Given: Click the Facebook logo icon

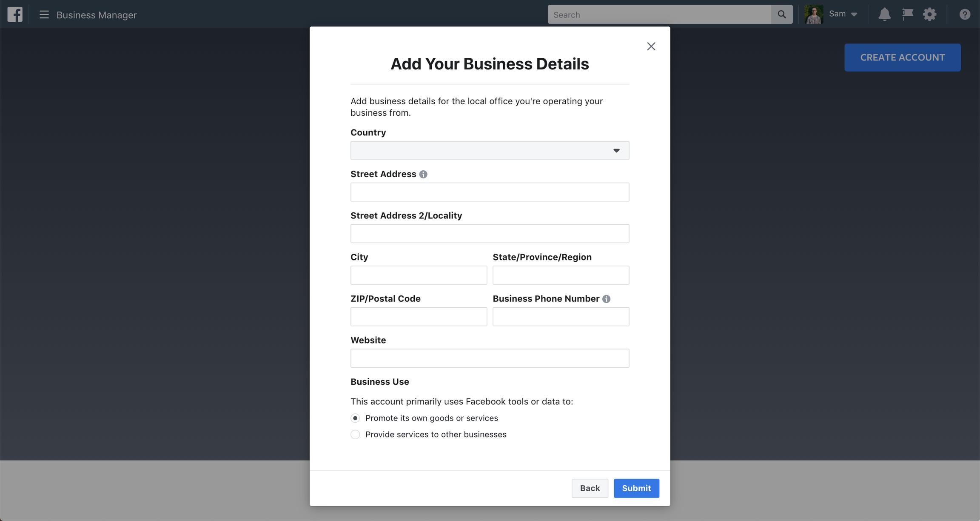Looking at the screenshot, I should 15,14.
